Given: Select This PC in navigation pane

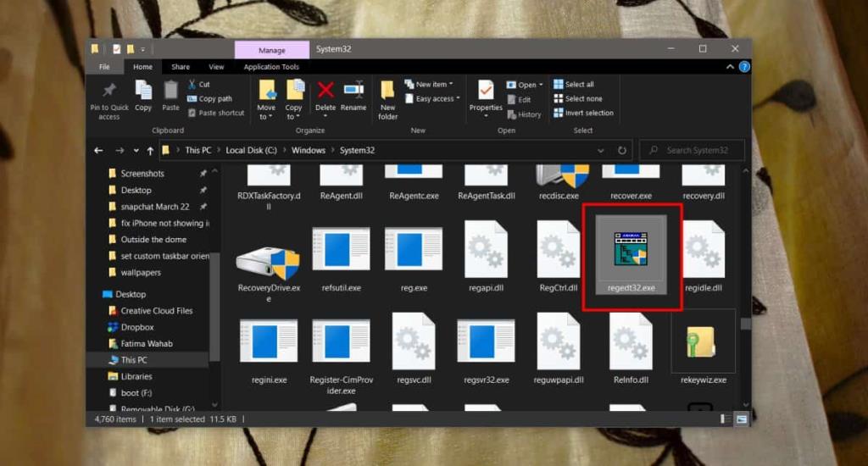Looking at the screenshot, I should [x=134, y=360].
